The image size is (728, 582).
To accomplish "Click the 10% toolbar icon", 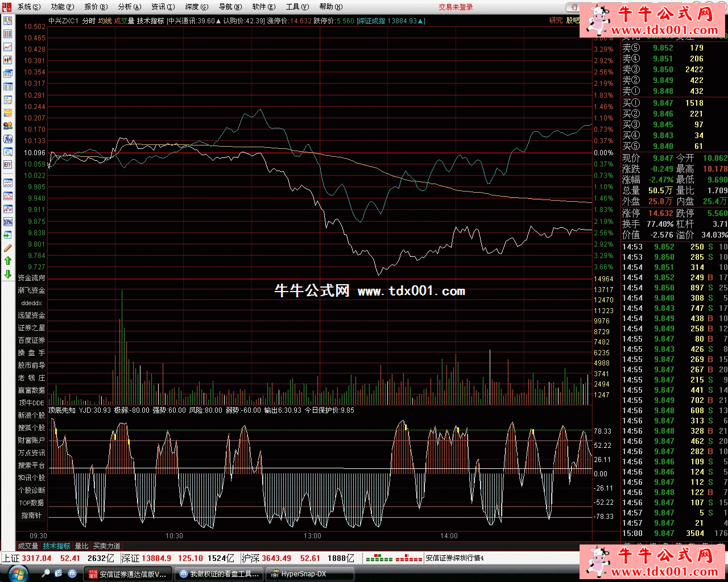I will click(x=8, y=222).
